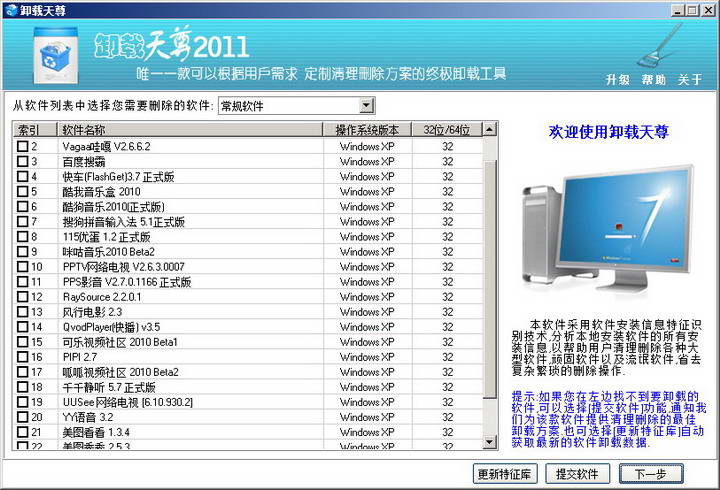The image size is (720, 490).
Task: Select the 可乐视频社区 2010 Beta1 row
Action: pos(248,342)
